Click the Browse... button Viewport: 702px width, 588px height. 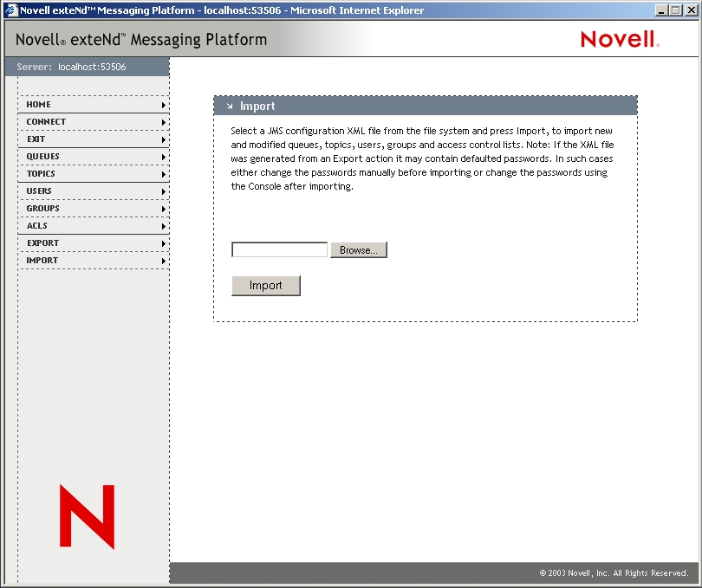point(359,249)
